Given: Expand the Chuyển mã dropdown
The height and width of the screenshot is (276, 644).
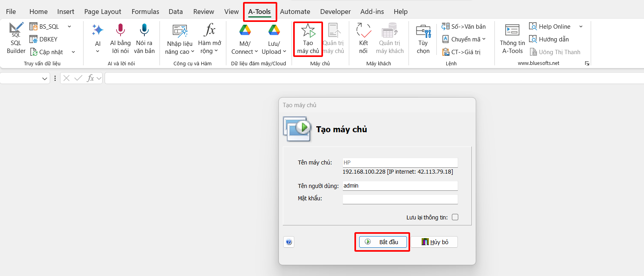Looking at the screenshot, I should (x=484, y=39).
